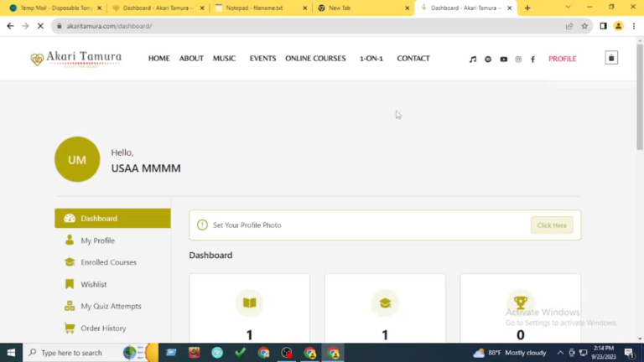644x362 pixels.
Task: Open the shopping cart icon
Action: coord(611,59)
